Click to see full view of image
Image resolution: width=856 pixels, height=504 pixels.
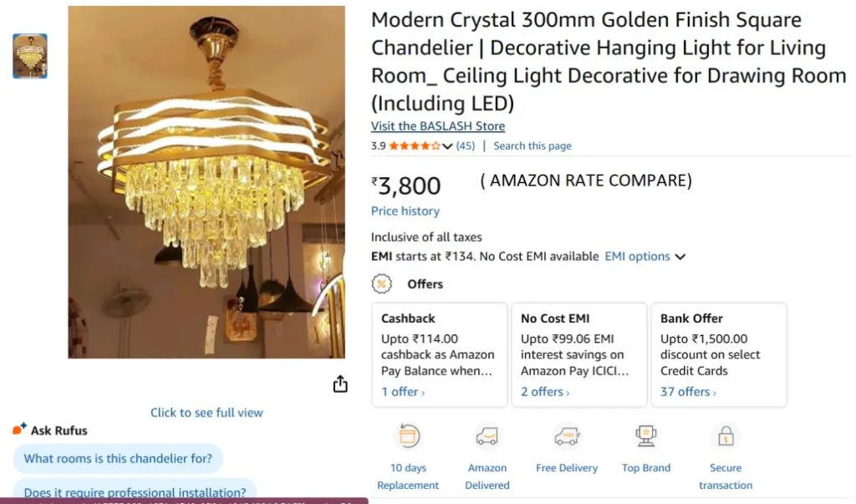pyautogui.click(x=206, y=413)
